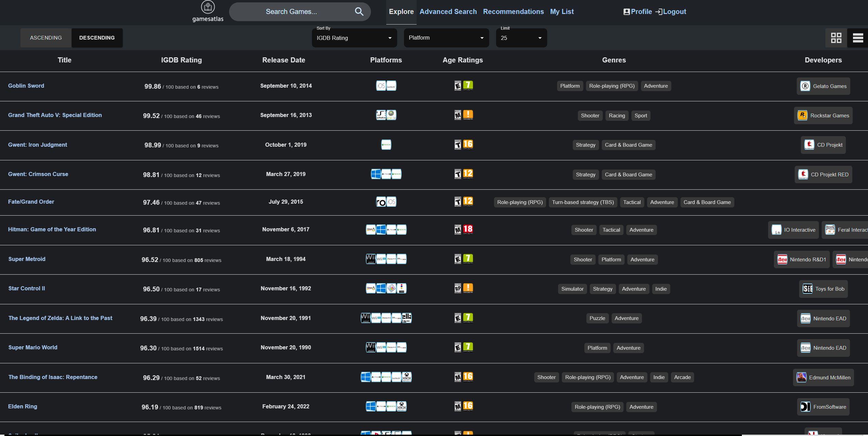The height and width of the screenshot is (436, 868).
Task: Click the search magnifier icon
Action: 359,12
